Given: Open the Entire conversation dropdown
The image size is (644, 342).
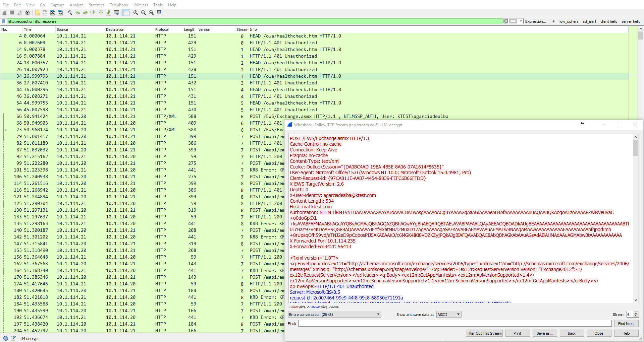Looking at the screenshot, I should (x=334, y=314).
